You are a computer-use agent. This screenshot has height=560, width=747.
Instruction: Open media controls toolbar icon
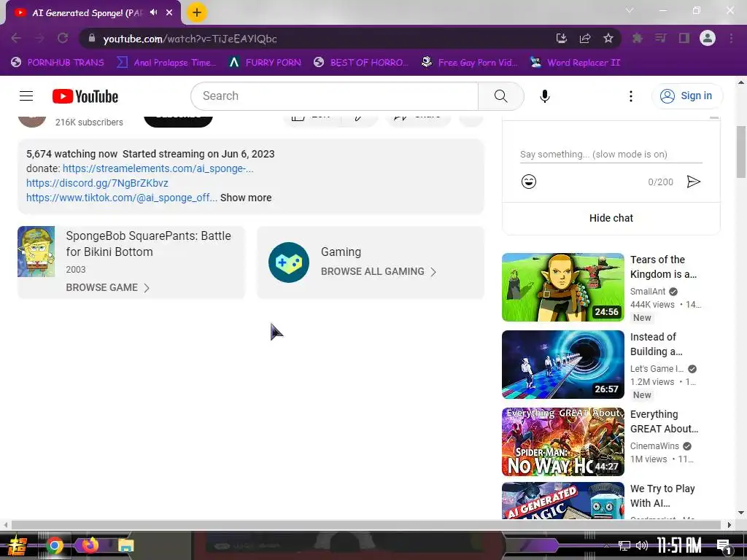coord(660,38)
